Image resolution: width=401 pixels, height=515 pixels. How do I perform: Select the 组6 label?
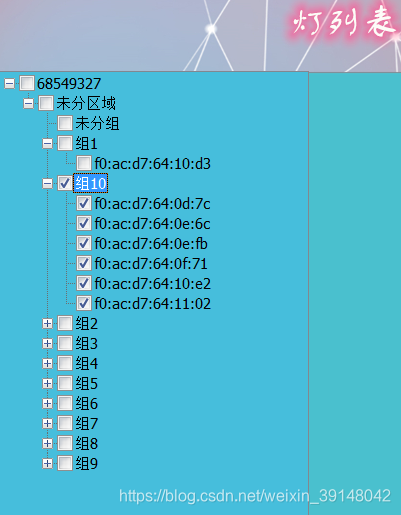pyautogui.click(x=87, y=404)
